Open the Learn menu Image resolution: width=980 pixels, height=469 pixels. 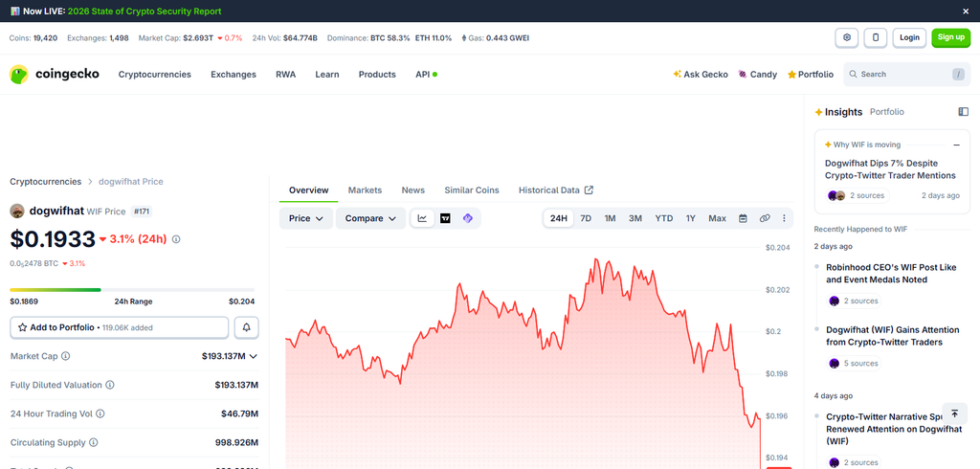coord(327,75)
